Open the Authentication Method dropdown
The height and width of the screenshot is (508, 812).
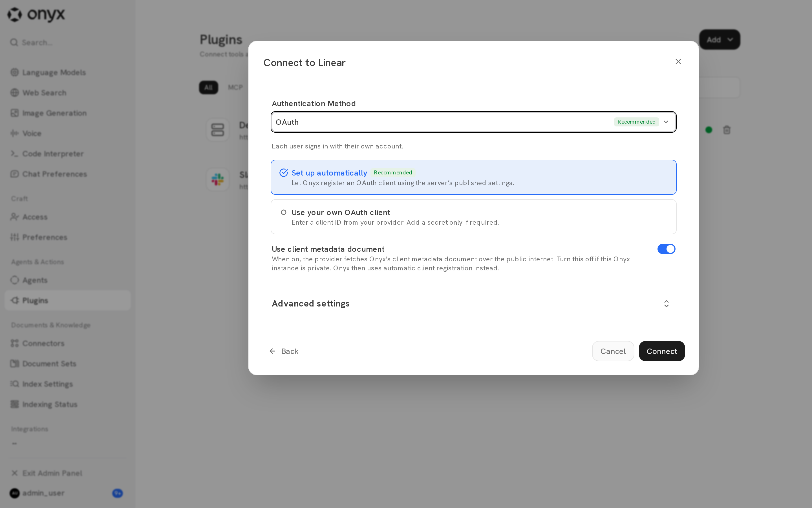473,122
